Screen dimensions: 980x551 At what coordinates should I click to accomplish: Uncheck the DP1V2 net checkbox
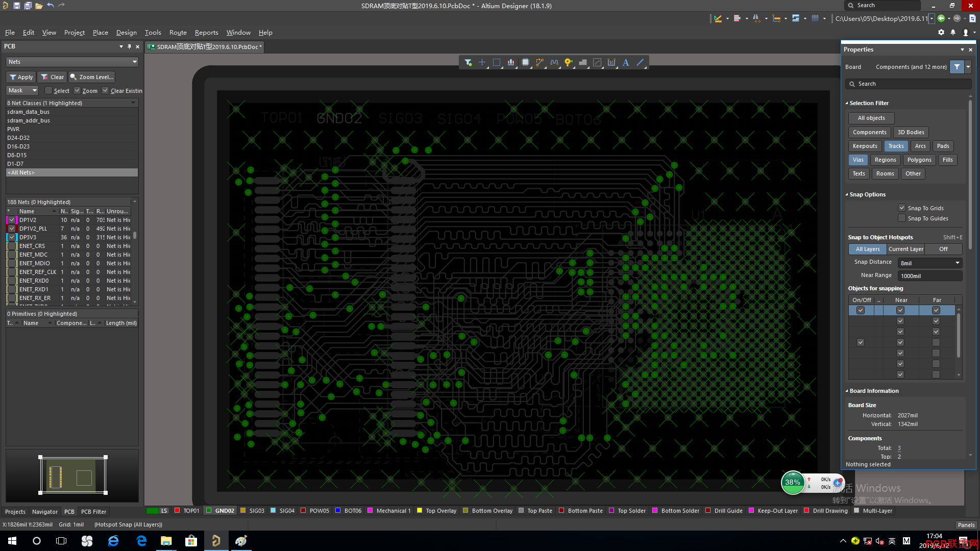(12, 220)
